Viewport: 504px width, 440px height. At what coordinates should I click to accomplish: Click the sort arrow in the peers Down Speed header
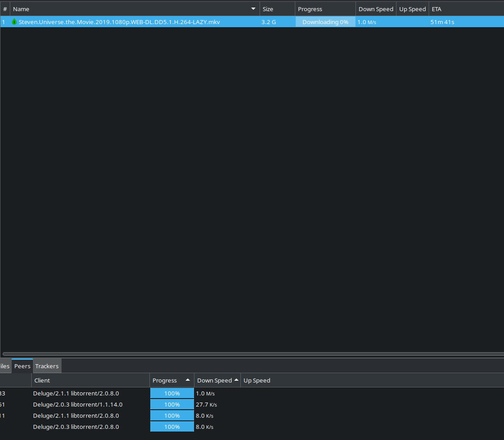(x=236, y=380)
